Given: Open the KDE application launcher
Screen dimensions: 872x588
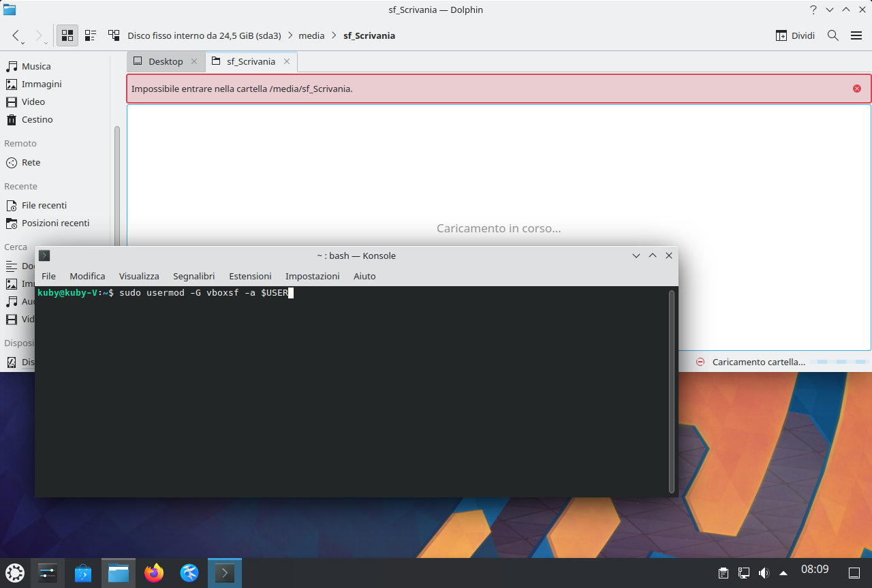Looking at the screenshot, I should pyautogui.click(x=15, y=573).
